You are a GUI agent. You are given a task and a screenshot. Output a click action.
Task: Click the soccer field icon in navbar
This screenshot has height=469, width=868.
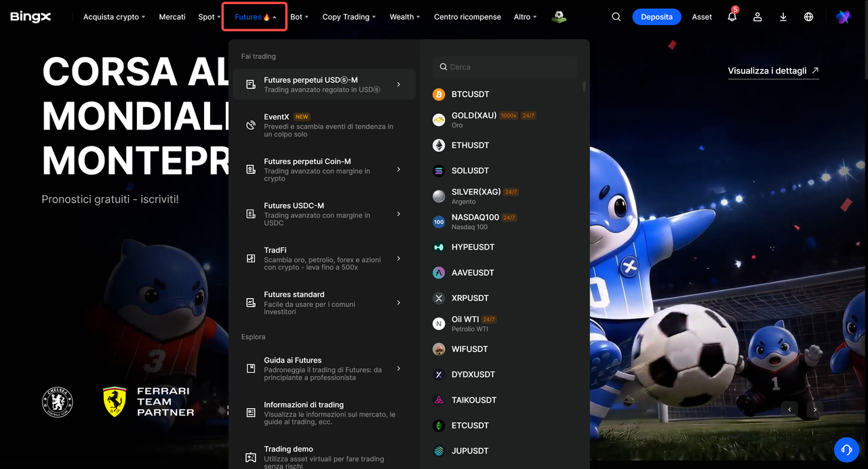point(559,17)
